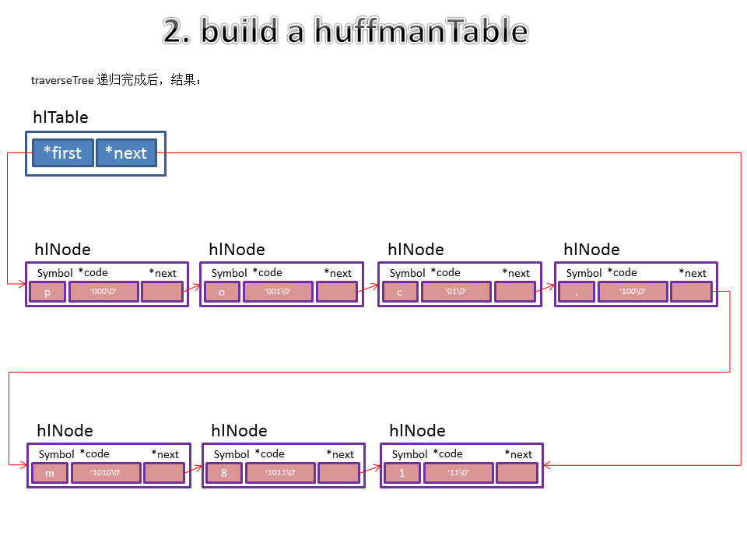Click the code box showing '01\0'
Viewport: 747px width, 560px height.
click(x=456, y=292)
